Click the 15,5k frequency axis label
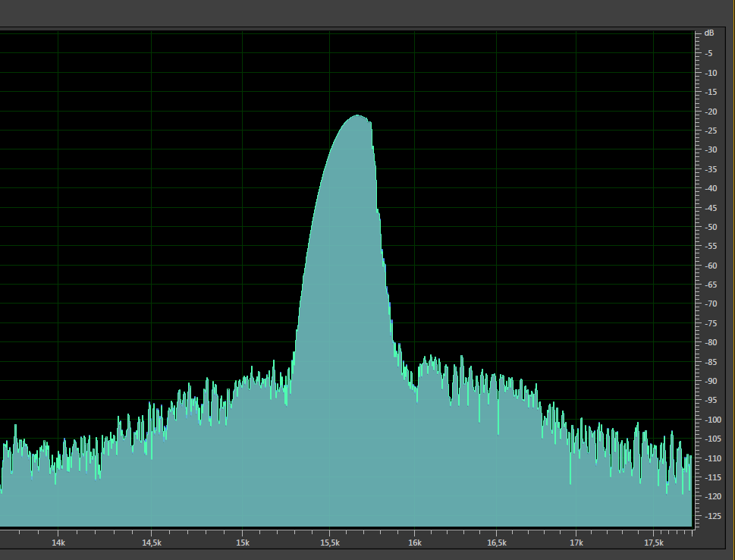The image size is (735, 560). coord(329,543)
